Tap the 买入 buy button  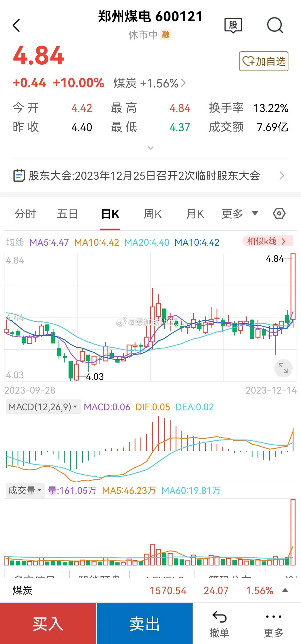tap(48, 623)
